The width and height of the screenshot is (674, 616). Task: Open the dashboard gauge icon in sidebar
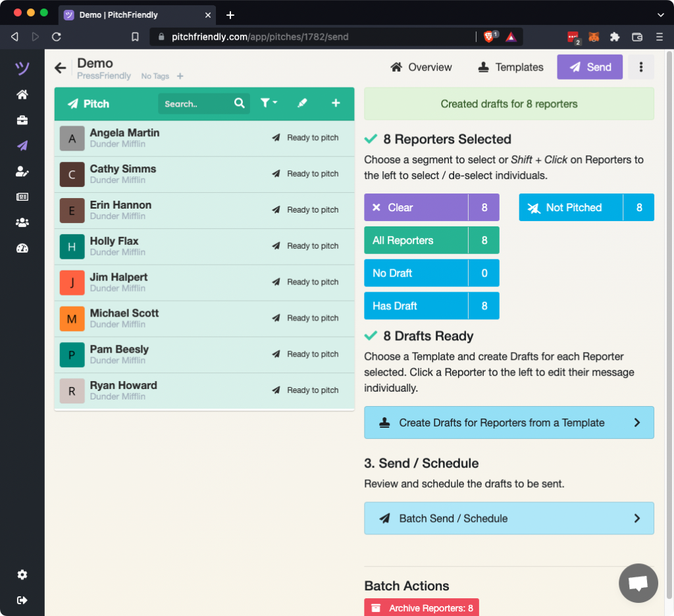22,248
